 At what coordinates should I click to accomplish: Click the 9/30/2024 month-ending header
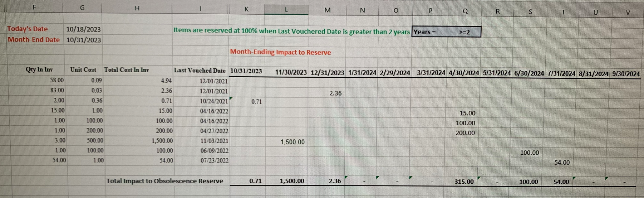626,74
